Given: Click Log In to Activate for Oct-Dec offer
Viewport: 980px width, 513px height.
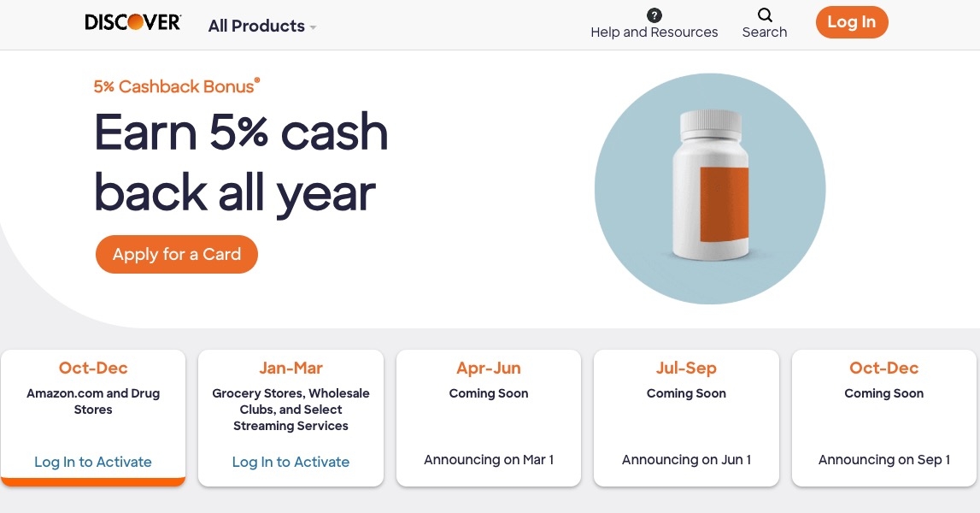Looking at the screenshot, I should click(x=92, y=461).
